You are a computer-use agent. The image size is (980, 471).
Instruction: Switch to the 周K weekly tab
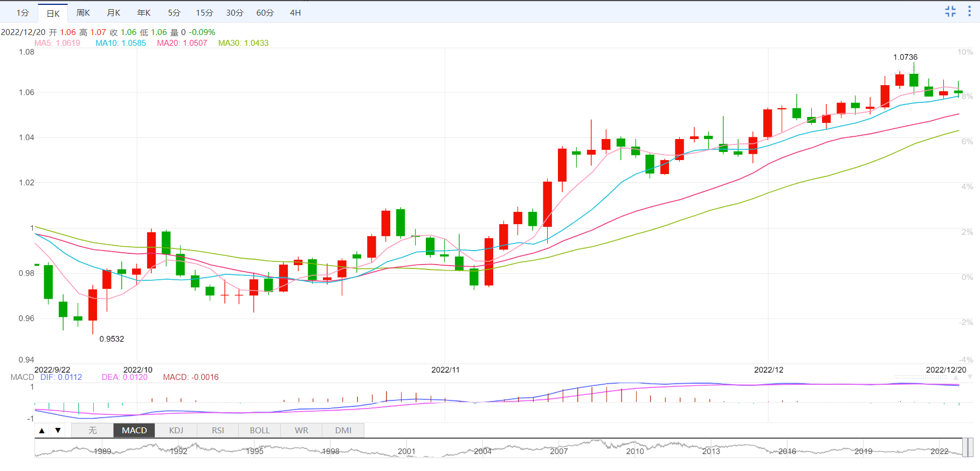point(83,13)
